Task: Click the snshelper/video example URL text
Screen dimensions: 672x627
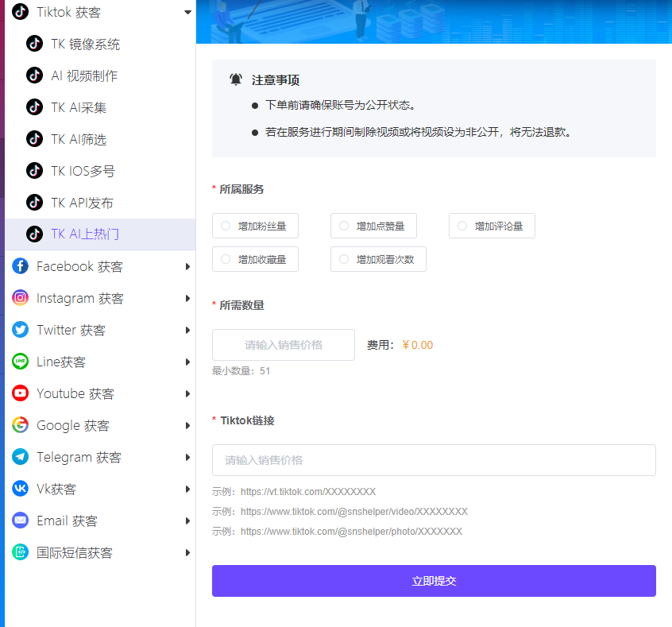Action: 354,511
